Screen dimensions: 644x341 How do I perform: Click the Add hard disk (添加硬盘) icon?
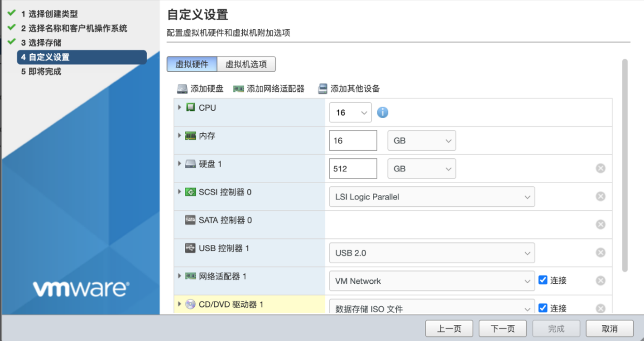pos(182,89)
